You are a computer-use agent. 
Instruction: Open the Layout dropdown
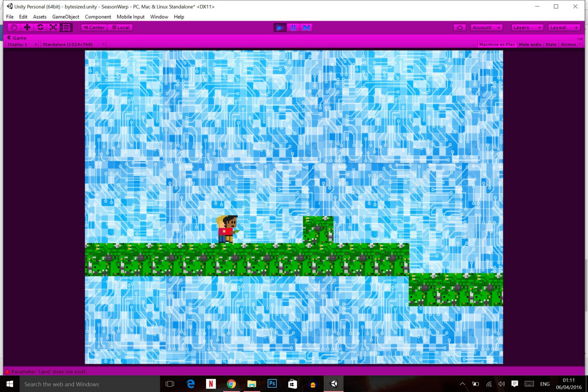[564, 28]
